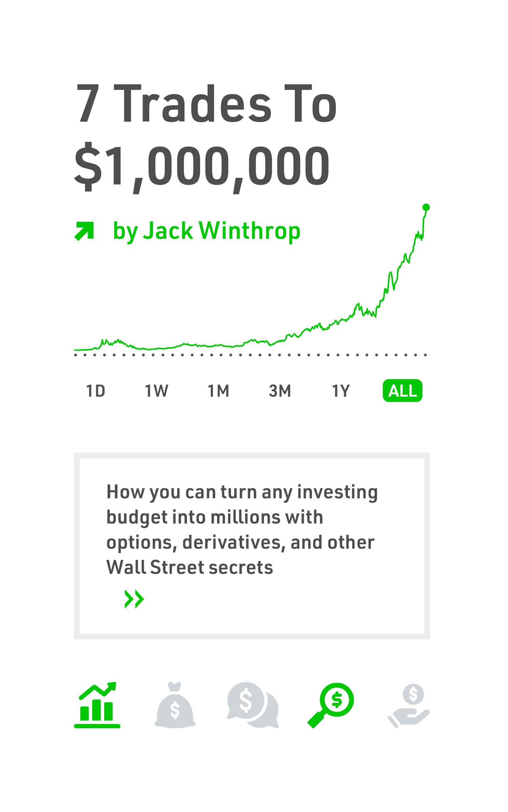Click the green up-right arrow icon
This screenshot has width=508, height=812.
click(x=84, y=231)
